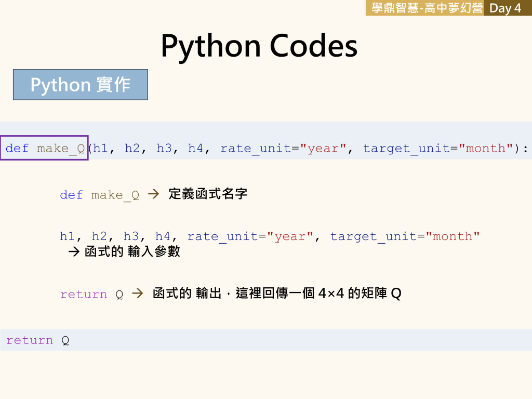Click the arrow before "函式的 輸入參數"
Screen dimensions: 532x399
click(x=74, y=252)
